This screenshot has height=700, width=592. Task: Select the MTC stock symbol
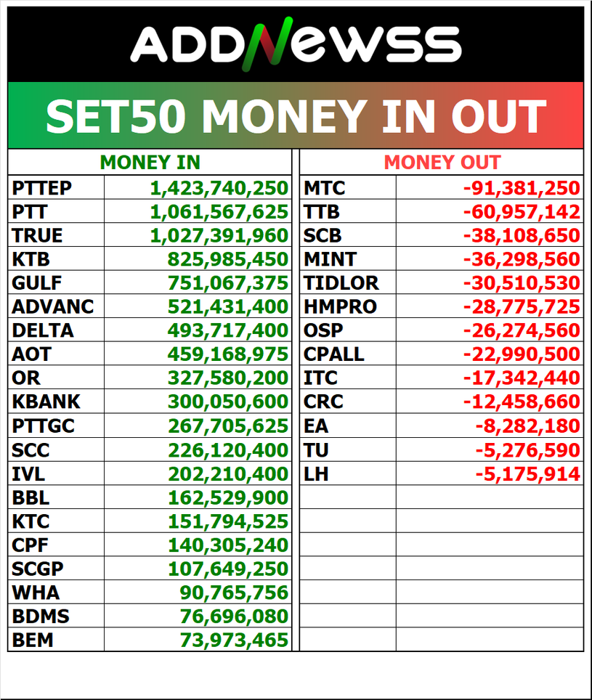pos(325,189)
